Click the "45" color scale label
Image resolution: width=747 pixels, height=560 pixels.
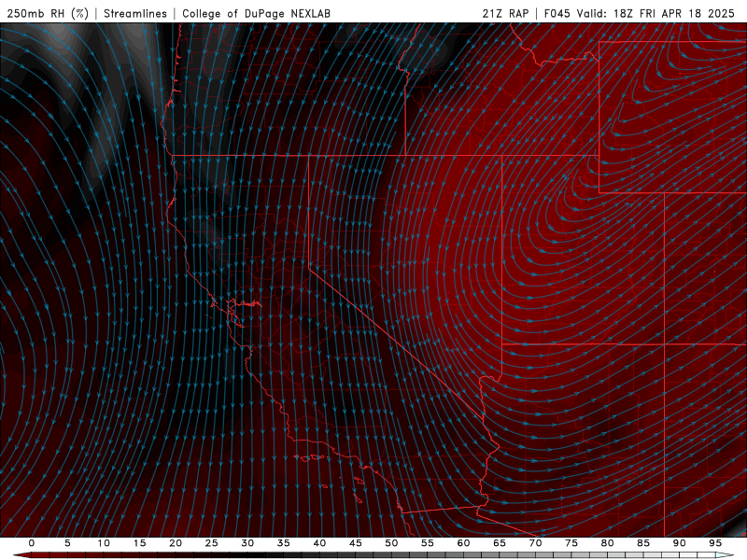355,543
